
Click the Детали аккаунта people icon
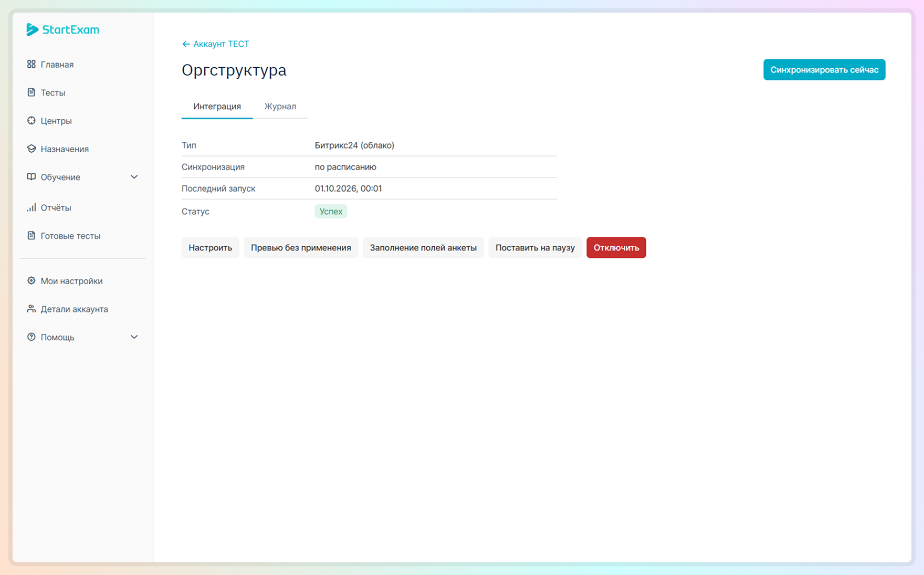31,309
